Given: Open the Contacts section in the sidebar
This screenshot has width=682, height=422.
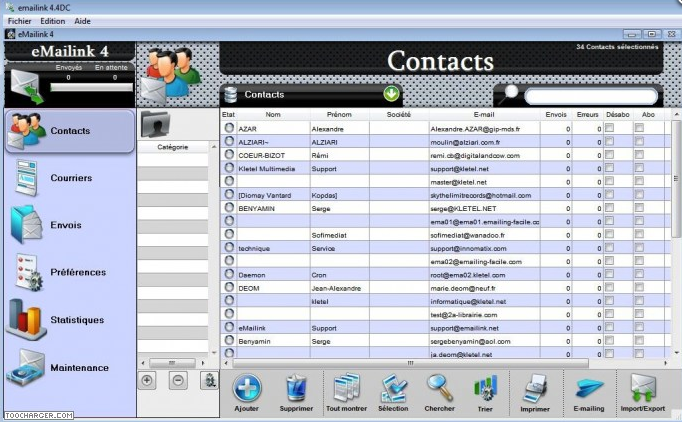Looking at the screenshot, I should tap(70, 131).
